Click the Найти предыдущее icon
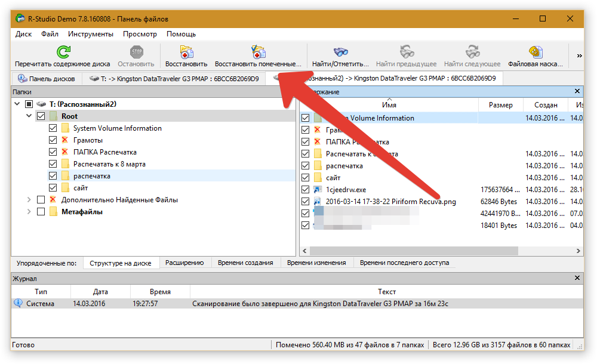The height and width of the screenshot is (364, 597). point(407,52)
